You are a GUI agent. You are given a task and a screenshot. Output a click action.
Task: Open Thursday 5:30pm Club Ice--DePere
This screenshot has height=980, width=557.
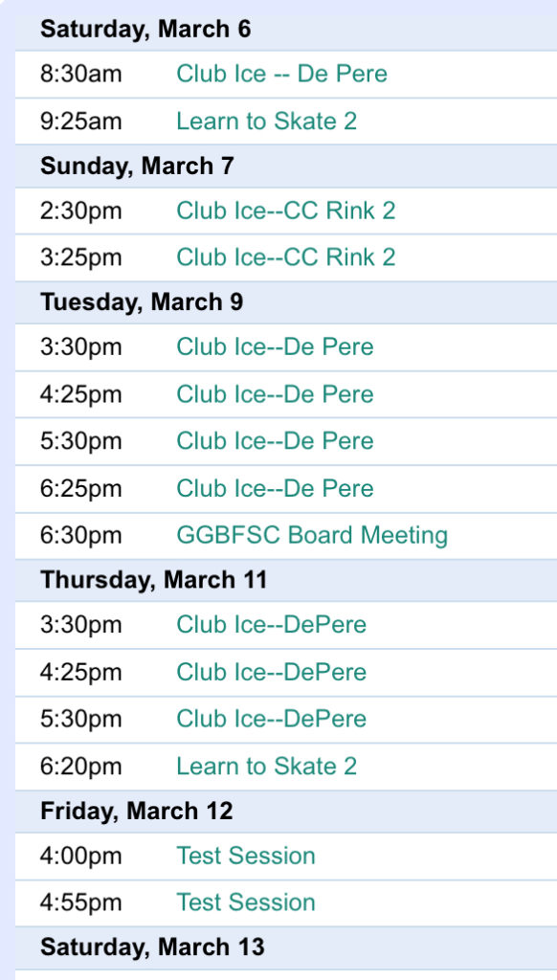tap(271, 718)
